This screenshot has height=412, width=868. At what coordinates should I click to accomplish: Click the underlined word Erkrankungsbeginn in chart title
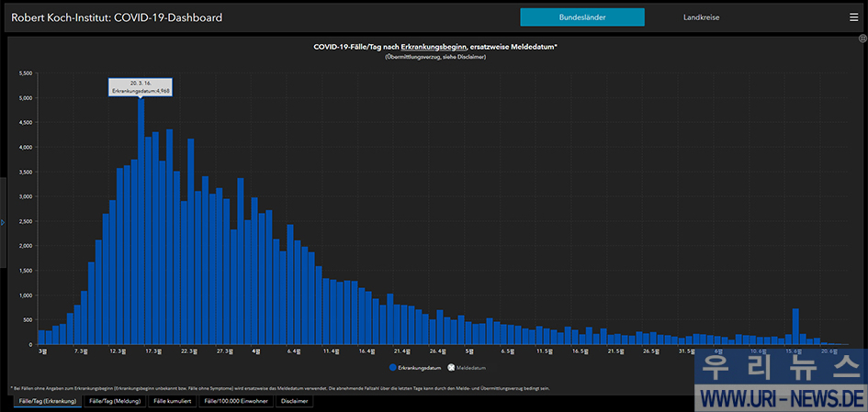(434, 47)
